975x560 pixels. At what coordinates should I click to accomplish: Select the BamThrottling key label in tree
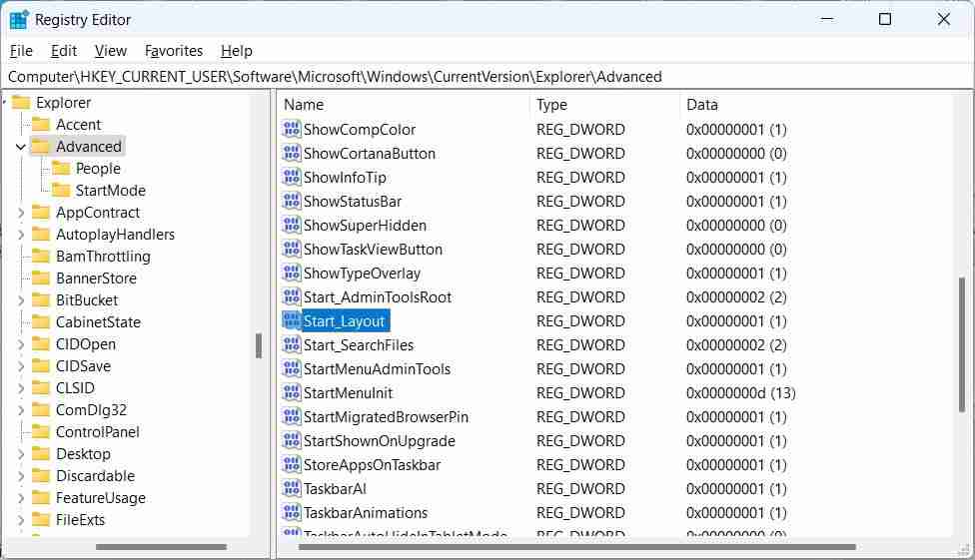[103, 257]
